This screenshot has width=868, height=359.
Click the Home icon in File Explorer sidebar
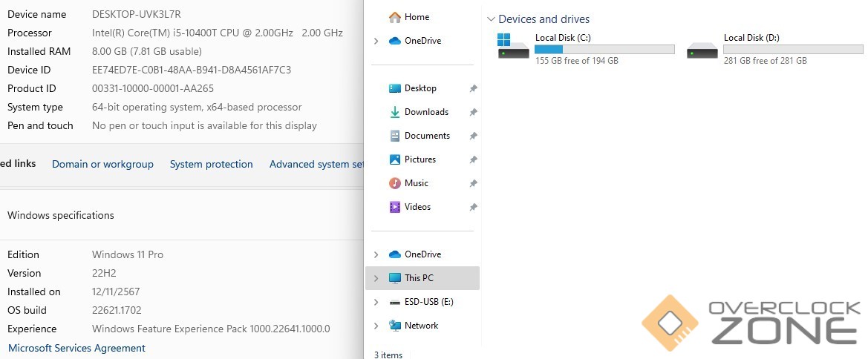(395, 17)
